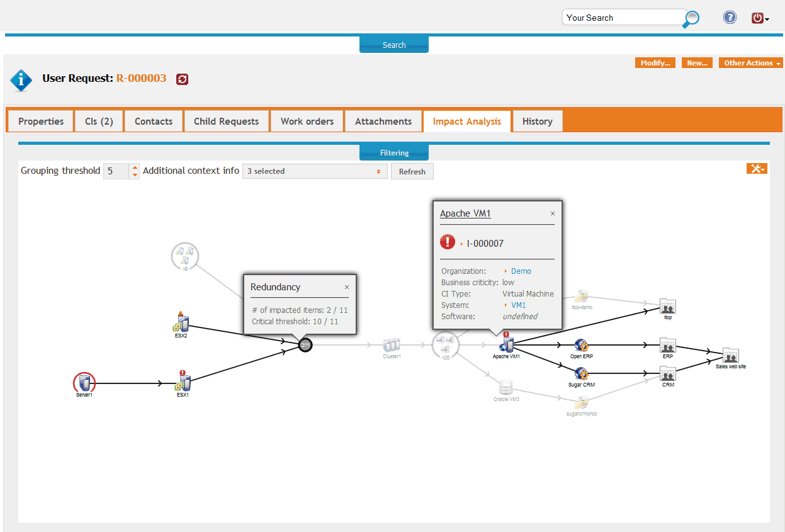Select the Server1 node icon
785x532 pixels.
tap(84, 382)
